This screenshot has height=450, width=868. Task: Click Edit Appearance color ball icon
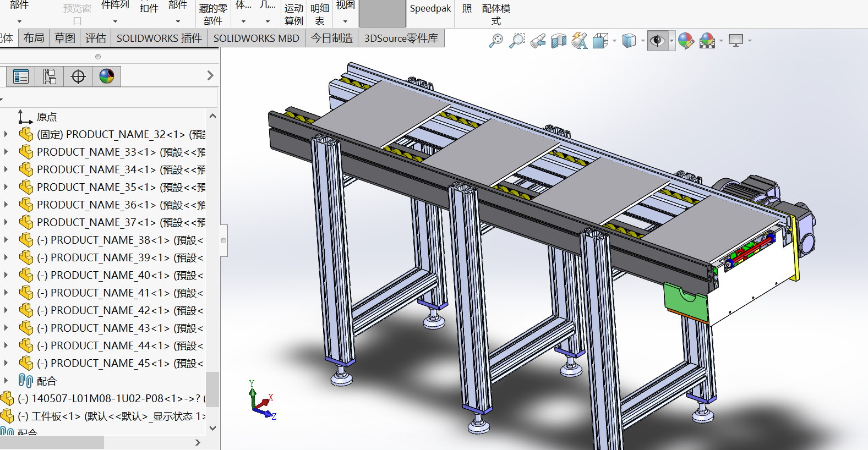(686, 41)
